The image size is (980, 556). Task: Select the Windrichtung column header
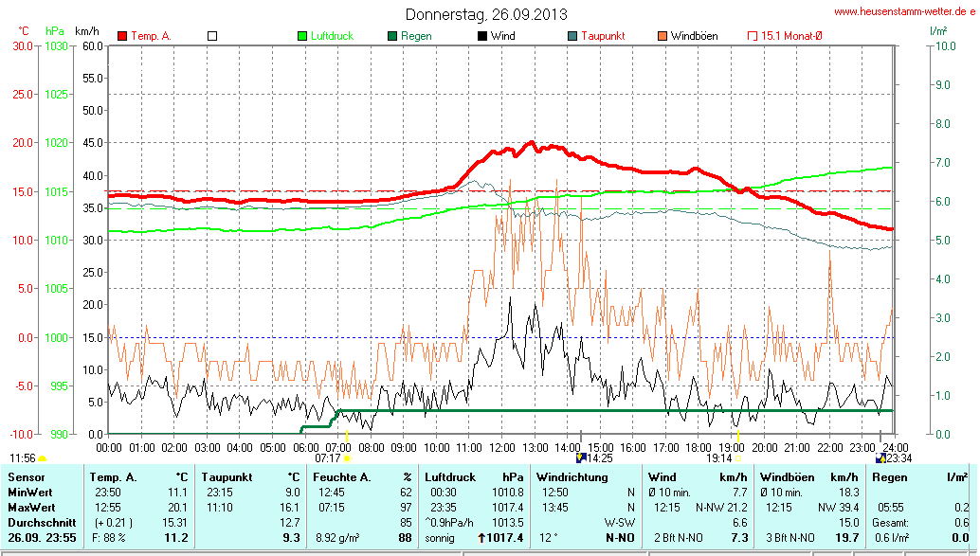point(572,477)
